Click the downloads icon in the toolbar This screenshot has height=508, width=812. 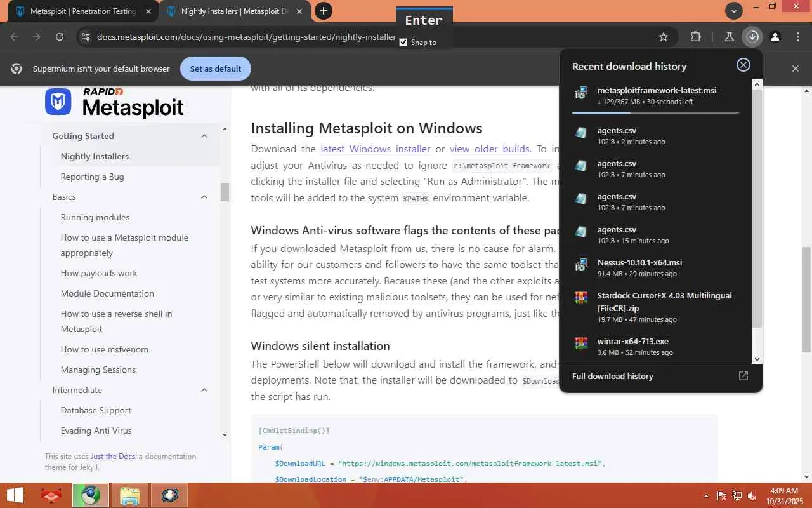(x=752, y=37)
